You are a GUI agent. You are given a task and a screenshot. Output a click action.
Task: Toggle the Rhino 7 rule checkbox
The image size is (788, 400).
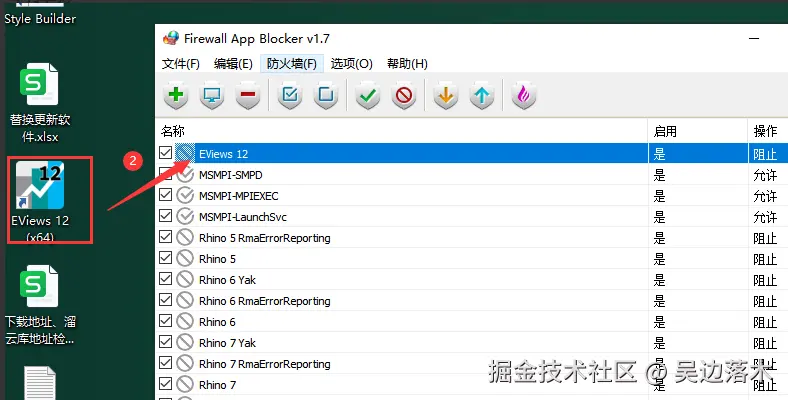[165, 384]
